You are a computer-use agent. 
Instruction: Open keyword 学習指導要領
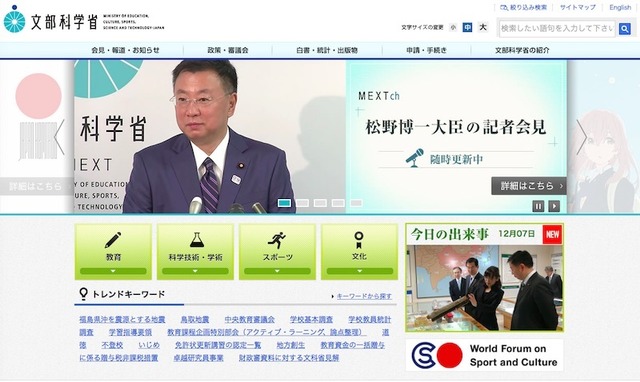[x=130, y=332]
